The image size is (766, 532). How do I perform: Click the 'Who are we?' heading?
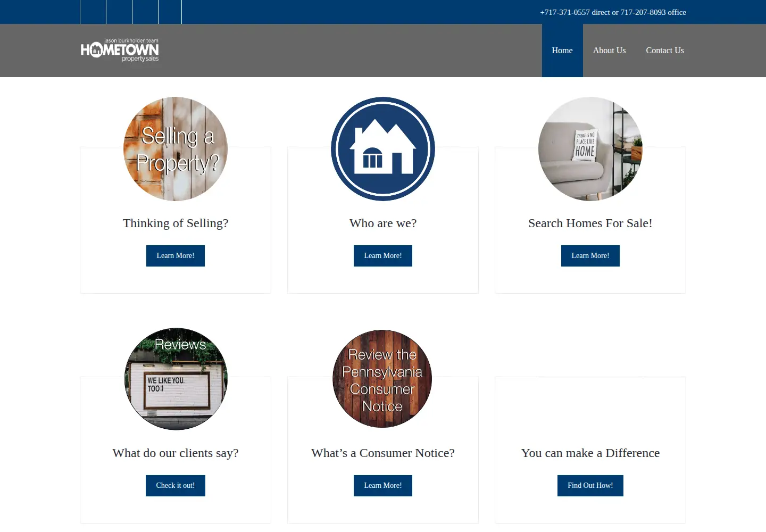383,223
